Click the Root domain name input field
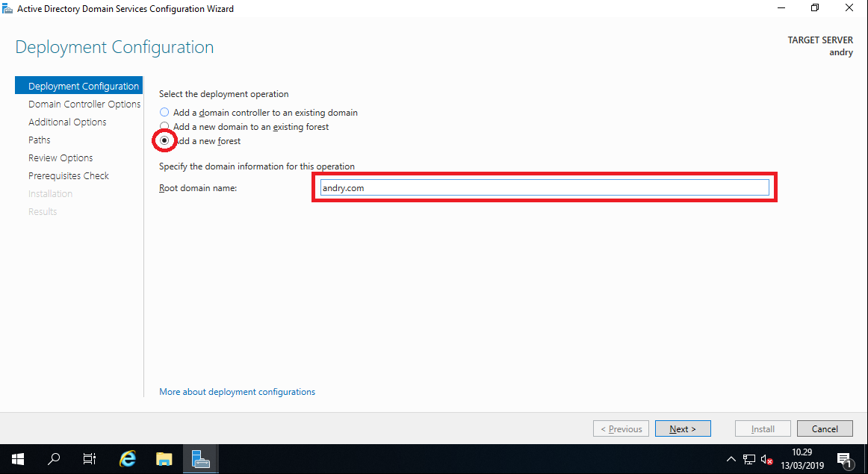 coord(545,188)
